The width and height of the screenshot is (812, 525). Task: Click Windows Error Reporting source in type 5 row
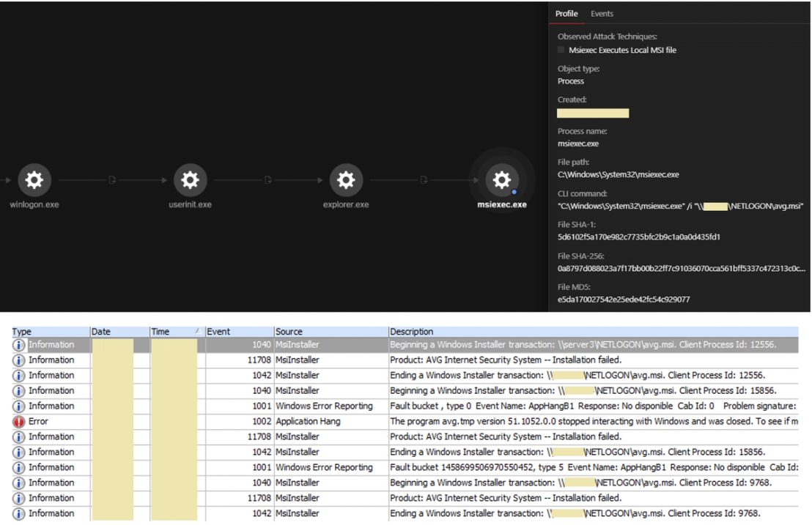pos(324,468)
